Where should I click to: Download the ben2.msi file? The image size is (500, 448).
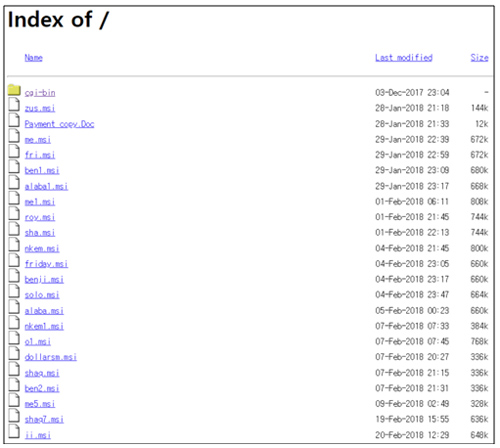click(42, 388)
